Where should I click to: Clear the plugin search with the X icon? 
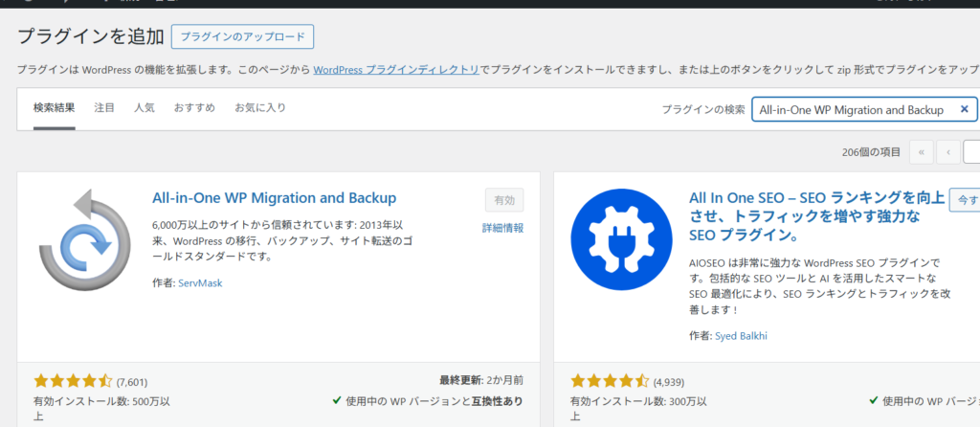(x=965, y=109)
